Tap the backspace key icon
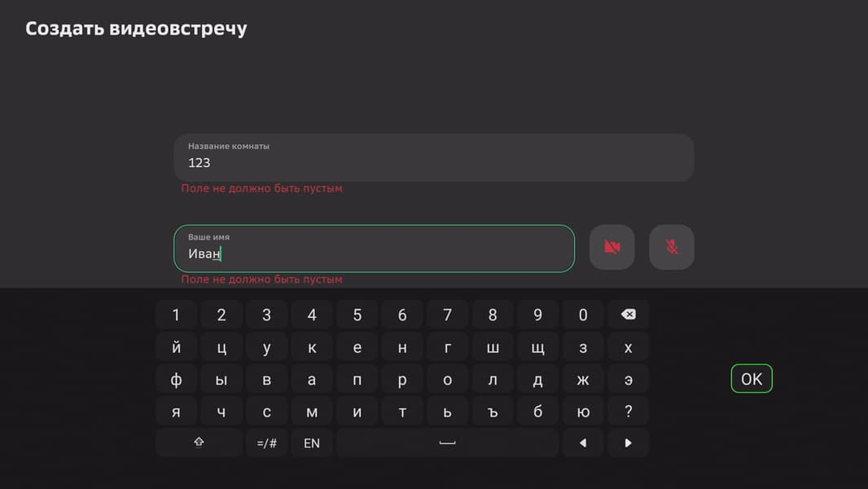868x489 pixels. [628, 315]
